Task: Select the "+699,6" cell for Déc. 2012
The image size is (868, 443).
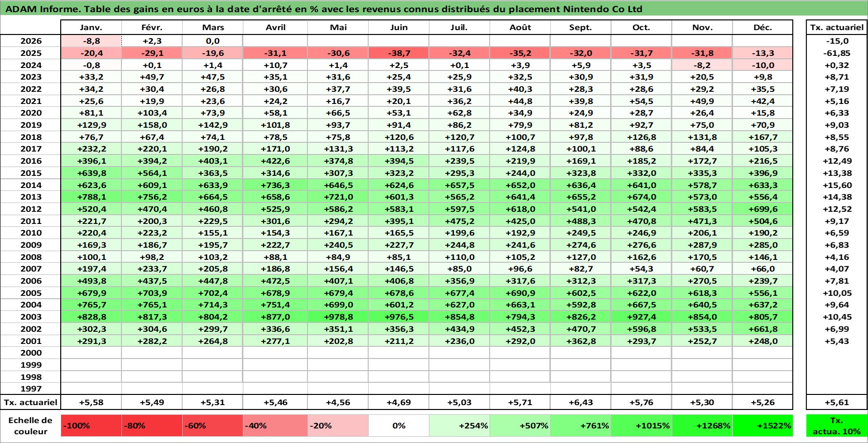Action: [763, 209]
